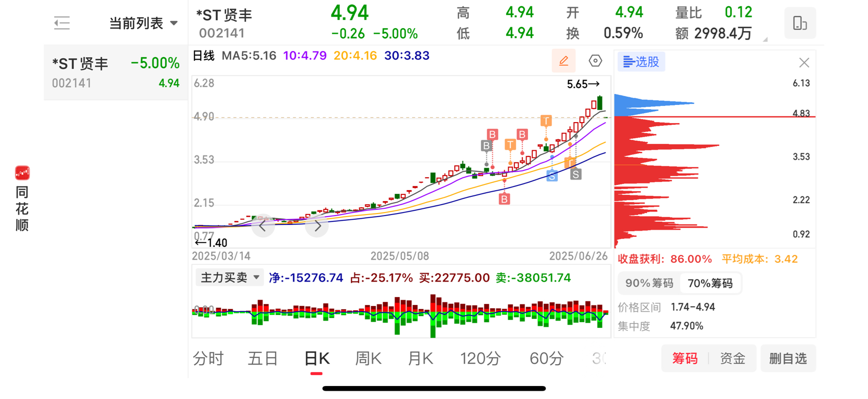The width and height of the screenshot is (868, 399).
Task: Switch to 月K tab
Action: click(x=420, y=358)
